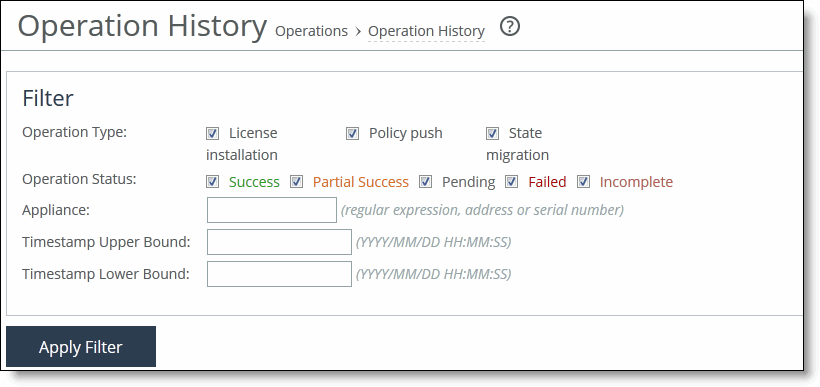Viewport: 820px width, 387px height.
Task: Click the large Operation History page title
Action: point(142,26)
